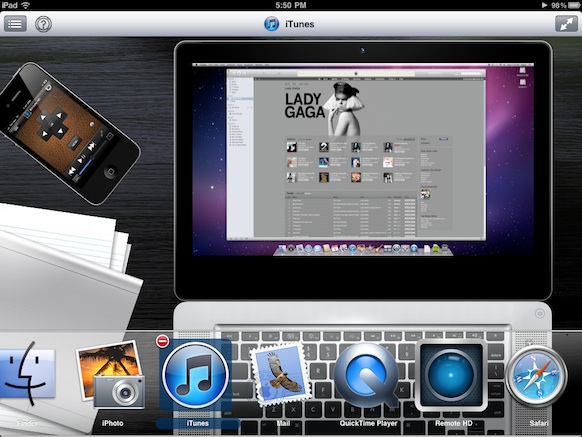The height and width of the screenshot is (437, 582).
Task: Launch QuickTime Player from the app dock
Action: pos(366,376)
